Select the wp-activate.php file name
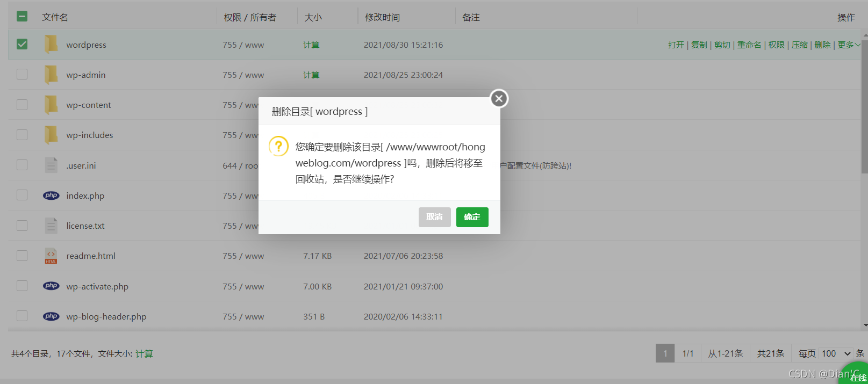This screenshot has width=868, height=384. coord(97,286)
